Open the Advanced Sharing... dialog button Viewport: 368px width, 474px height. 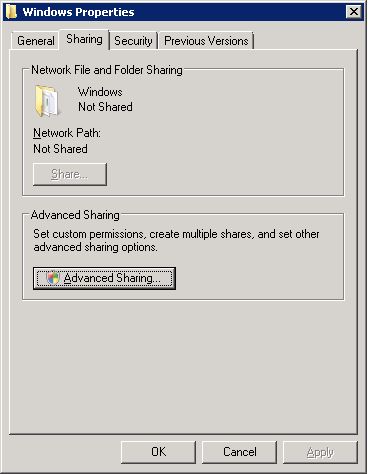point(104,278)
